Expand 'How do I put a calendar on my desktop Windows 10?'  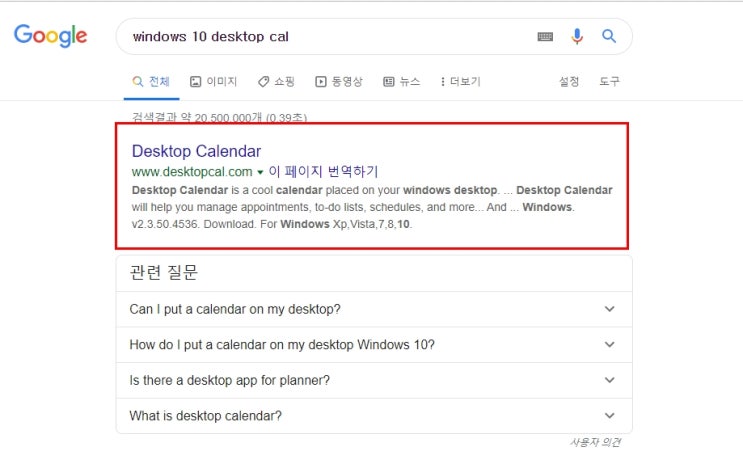tap(374, 345)
